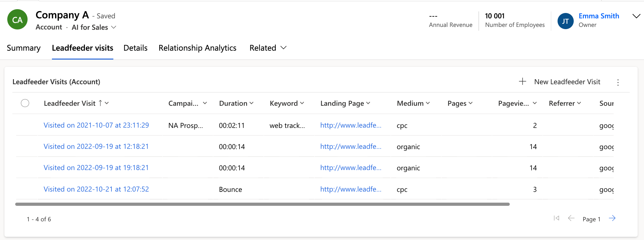The width and height of the screenshot is (644, 240).
Task: Open visit from 2021-10-07 at 23:11:29
Action: click(96, 125)
